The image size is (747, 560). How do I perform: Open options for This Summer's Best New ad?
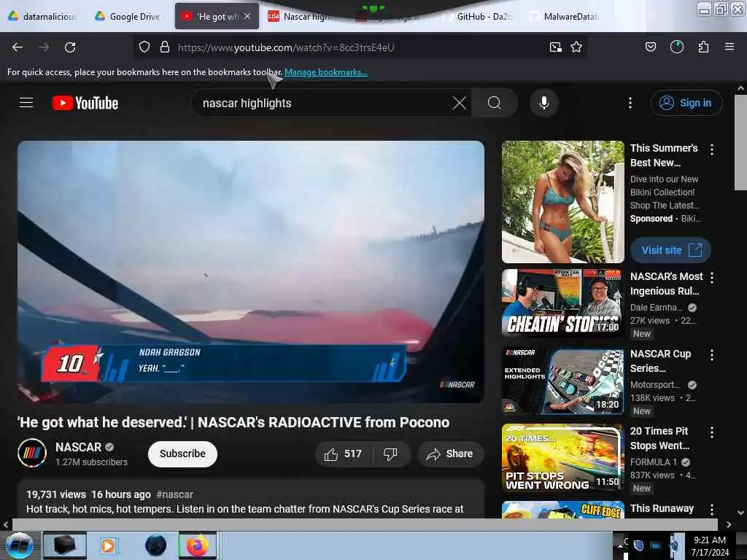pos(712,149)
